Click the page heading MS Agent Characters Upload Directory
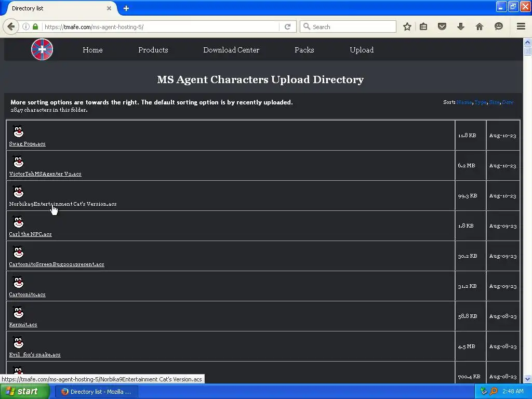The image size is (532, 399). coord(260,79)
